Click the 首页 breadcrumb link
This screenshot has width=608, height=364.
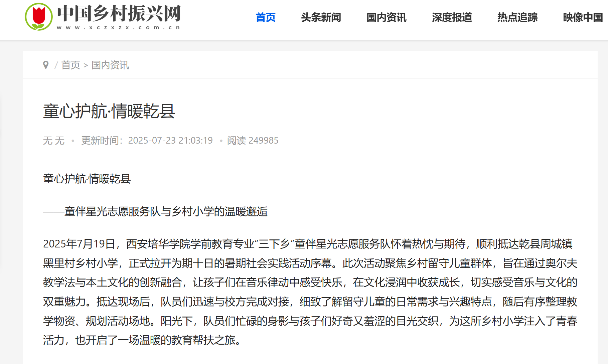[x=71, y=65]
